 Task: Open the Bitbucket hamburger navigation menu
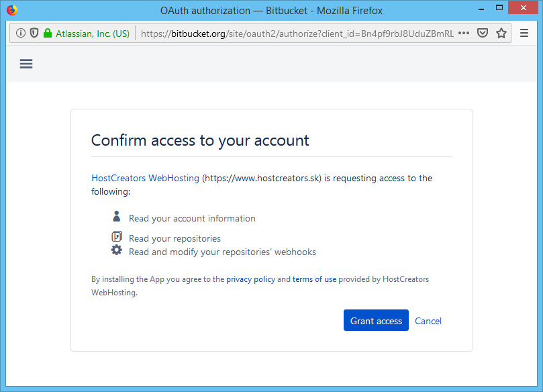(26, 64)
